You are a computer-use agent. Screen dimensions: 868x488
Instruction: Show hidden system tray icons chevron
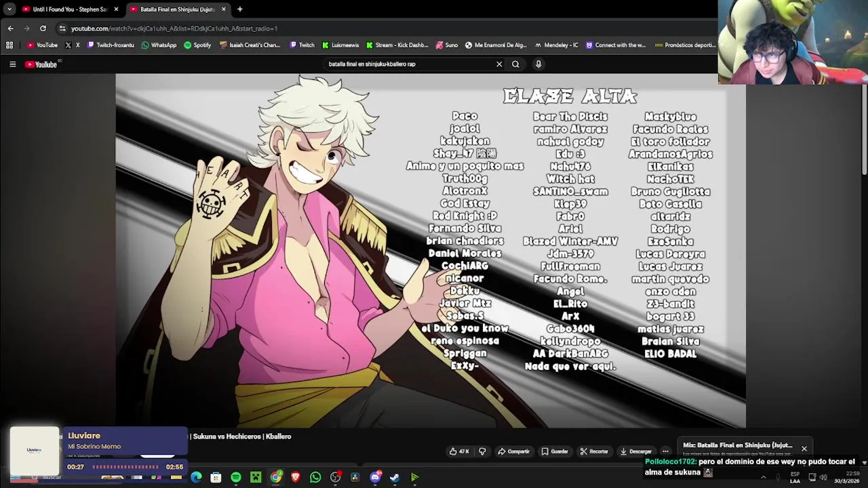[x=764, y=477]
